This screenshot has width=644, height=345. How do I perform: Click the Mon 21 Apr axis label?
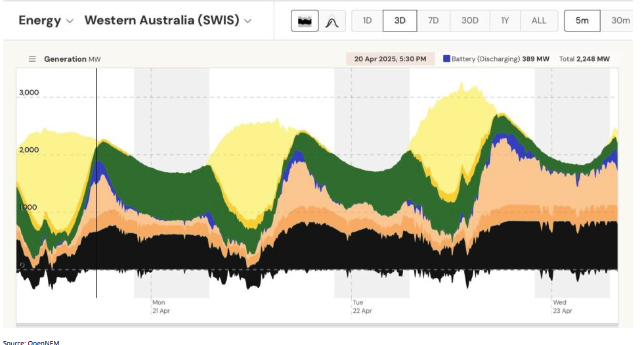coord(161,307)
